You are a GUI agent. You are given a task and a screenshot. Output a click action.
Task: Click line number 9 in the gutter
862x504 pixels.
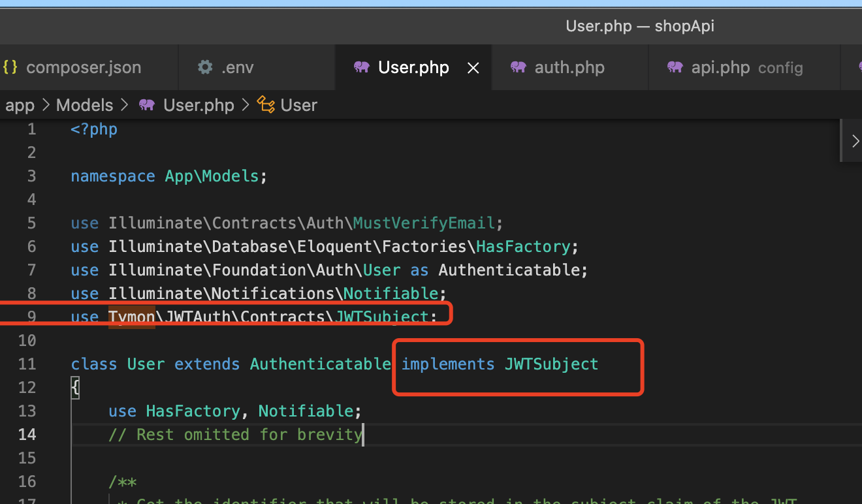(x=31, y=317)
